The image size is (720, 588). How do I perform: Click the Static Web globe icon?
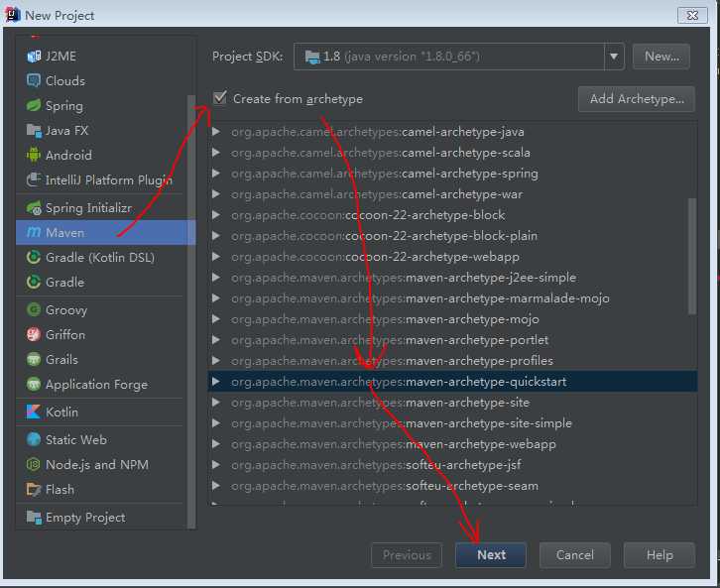34,439
